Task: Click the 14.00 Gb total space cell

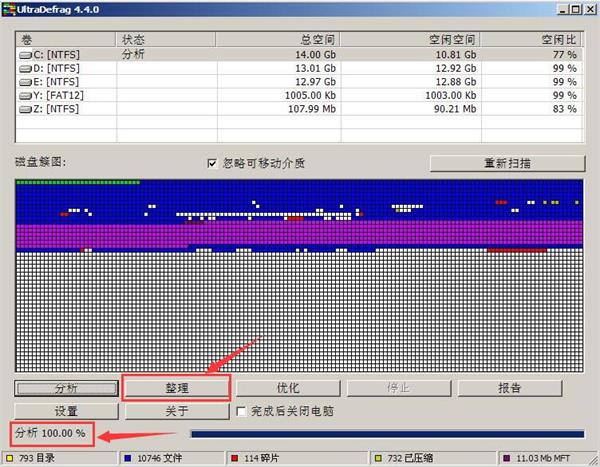Action: (315, 55)
